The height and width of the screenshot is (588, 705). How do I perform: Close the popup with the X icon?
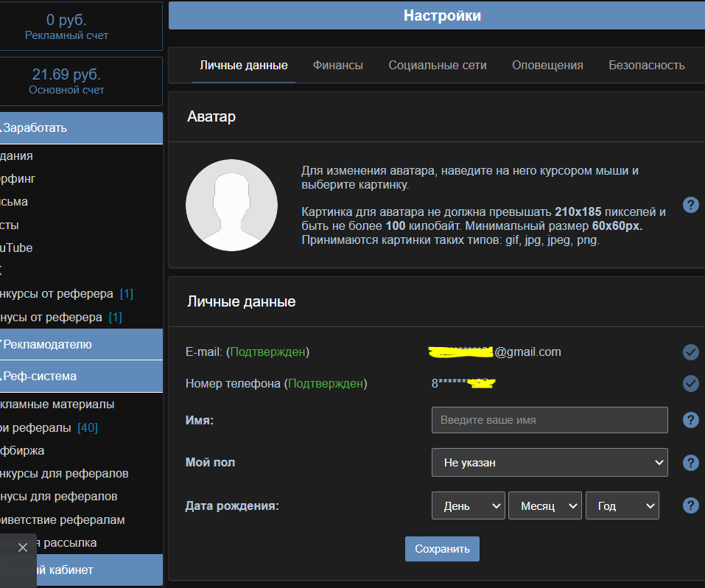tap(22, 547)
